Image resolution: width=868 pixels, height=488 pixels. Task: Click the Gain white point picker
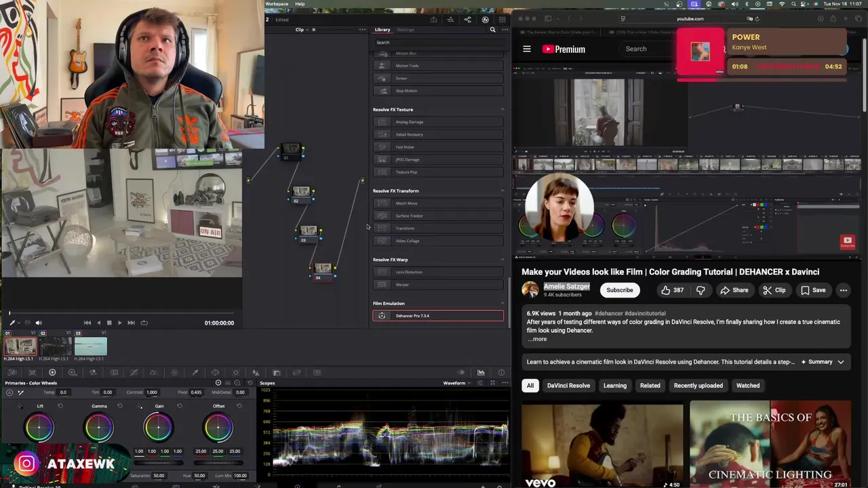point(140,406)
